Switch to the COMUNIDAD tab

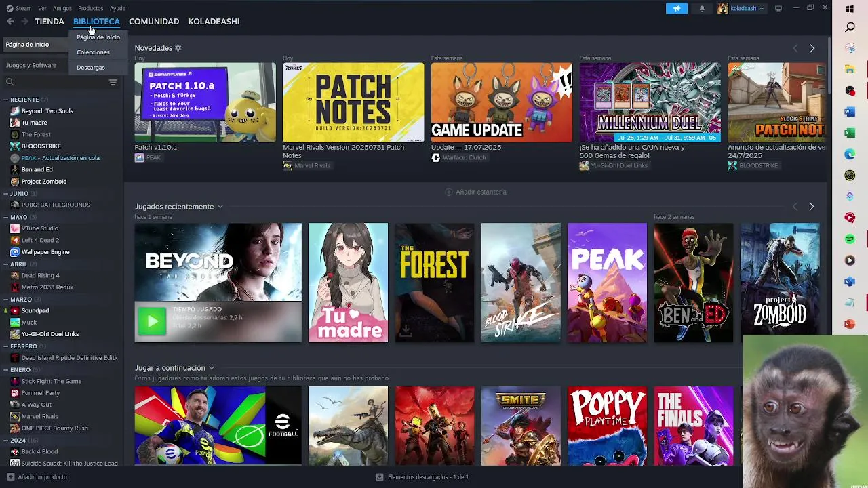pos(154,22)
